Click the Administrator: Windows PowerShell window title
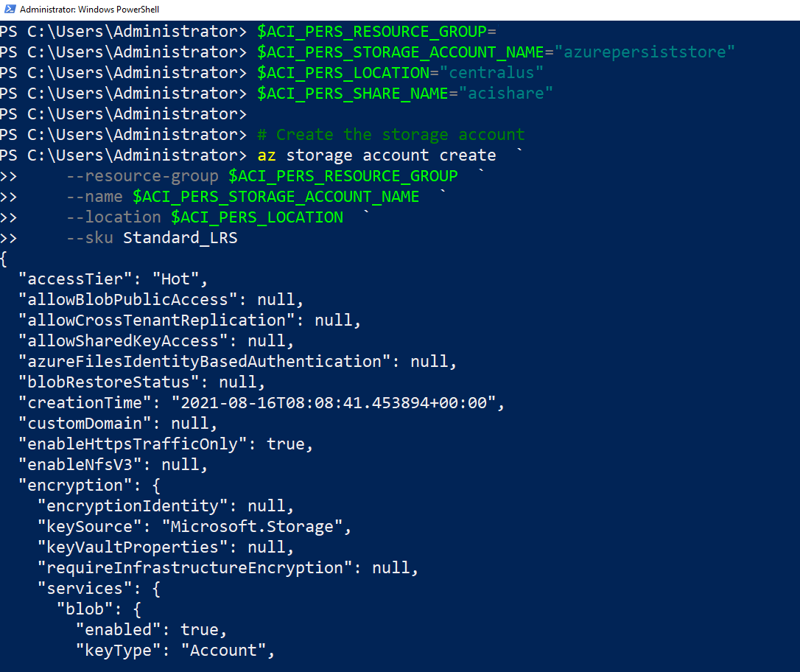This screenshot has height=672, width=800. coord(89,10)
